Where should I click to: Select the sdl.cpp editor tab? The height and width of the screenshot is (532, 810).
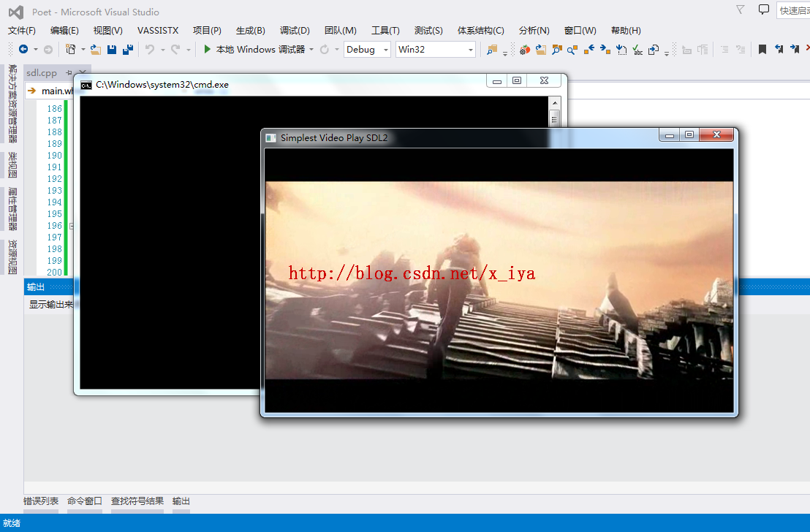[x=42, y=73]
